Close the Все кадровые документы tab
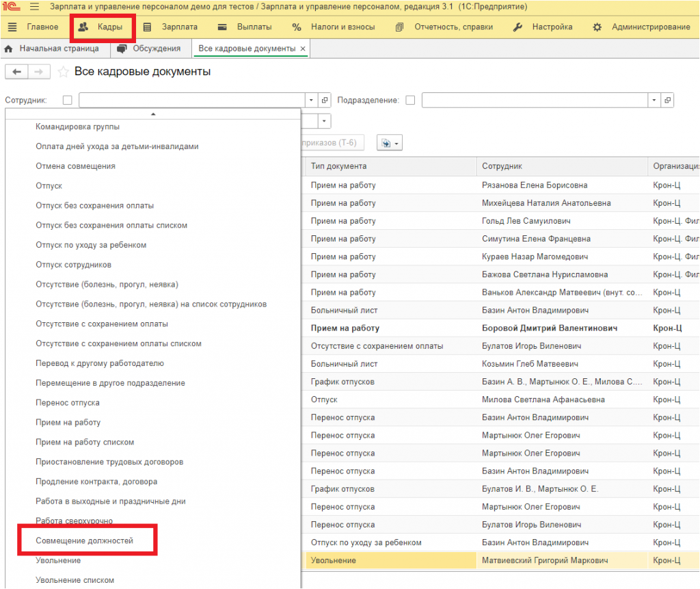The width and height of the screenshot is (700, 589). (303, 49)
